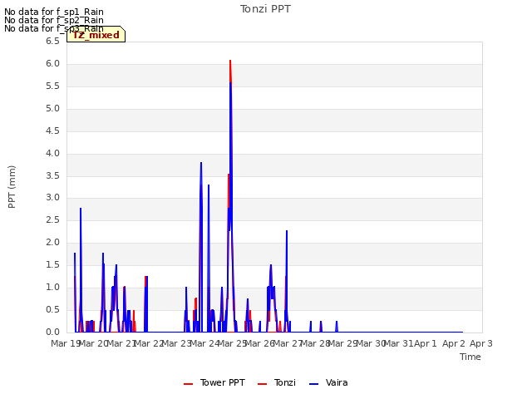Screen dimensions: 532x399
Task: Click the Apr 2 x-axis date label
Action: pyautogui.click(x=453, y=343)
